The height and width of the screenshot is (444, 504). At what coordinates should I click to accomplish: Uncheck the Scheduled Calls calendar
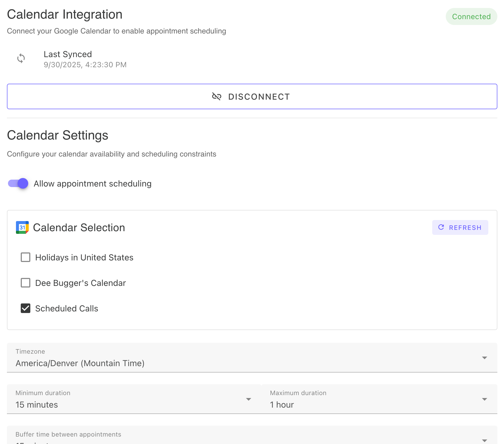[25, 308]
